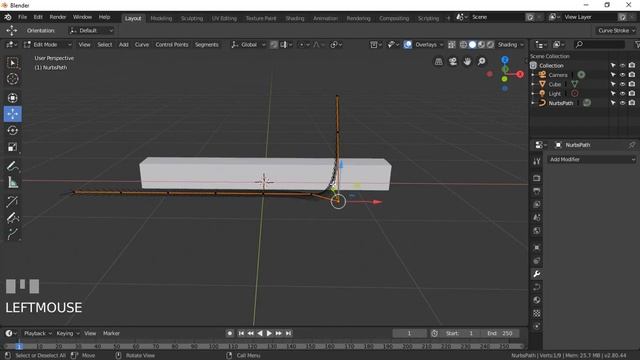Switch to the Sculpting workspace tab
This screenshot has height=360, width=640.
pos(192,18)
